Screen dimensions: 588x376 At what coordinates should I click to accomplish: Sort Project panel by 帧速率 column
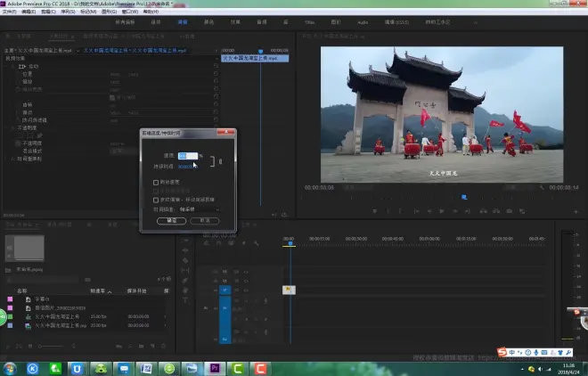click(98, 290)
